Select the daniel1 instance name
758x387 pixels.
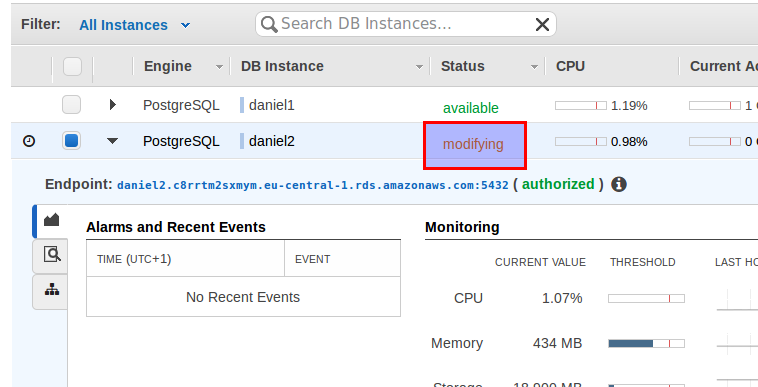coord(272,105)
